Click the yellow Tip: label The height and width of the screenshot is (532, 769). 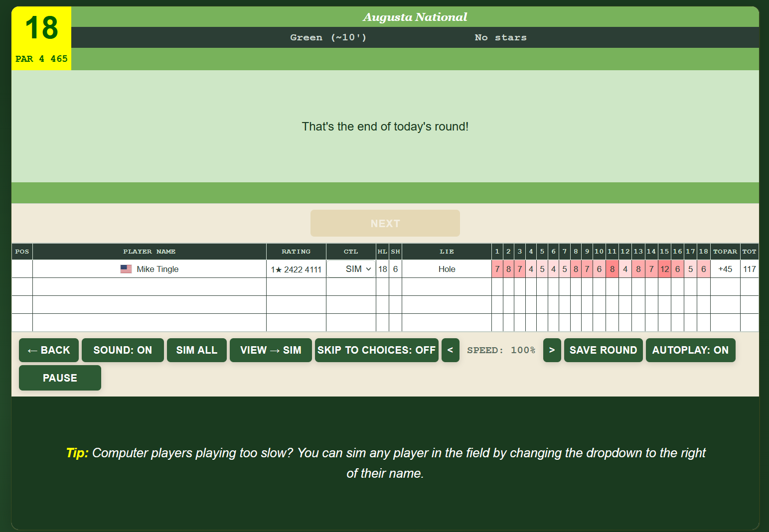click(77, 453)
